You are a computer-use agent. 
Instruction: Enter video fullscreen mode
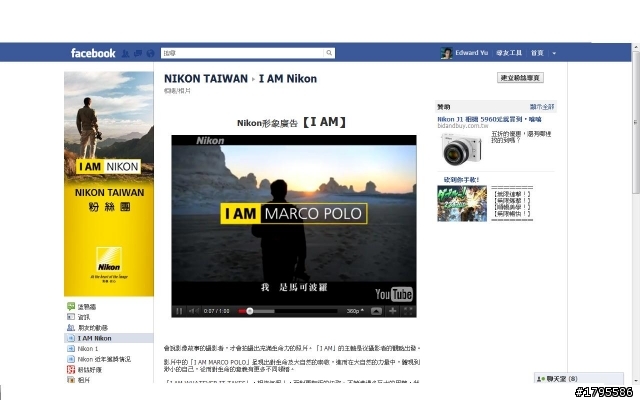(x=408, y=311)
